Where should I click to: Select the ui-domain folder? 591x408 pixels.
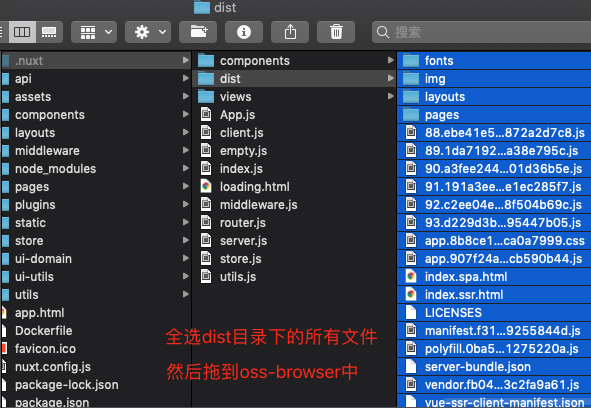(x=96, y=259)
